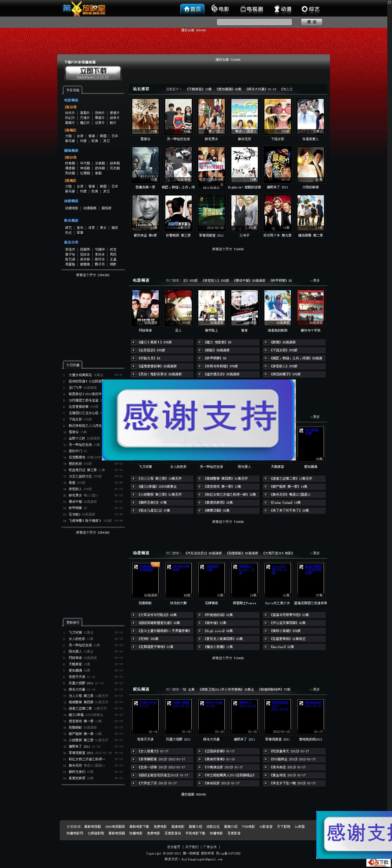Open 雪狼谷 poster thumbnail
Viewport: 392px width, 868px height.
(x=145, y=116)
